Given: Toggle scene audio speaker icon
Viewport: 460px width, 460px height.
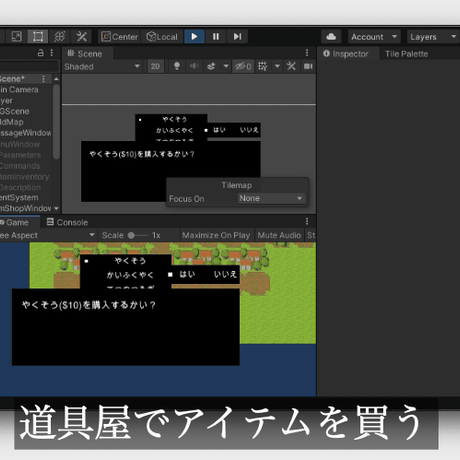Looking at the screenshot, I should (194, 66).
